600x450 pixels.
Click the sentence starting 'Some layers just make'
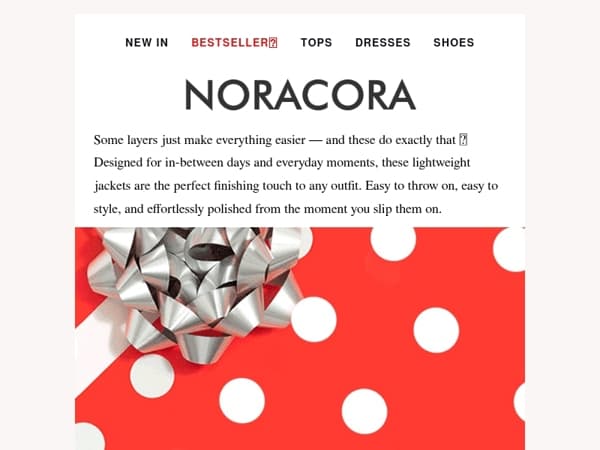(280, 140)
